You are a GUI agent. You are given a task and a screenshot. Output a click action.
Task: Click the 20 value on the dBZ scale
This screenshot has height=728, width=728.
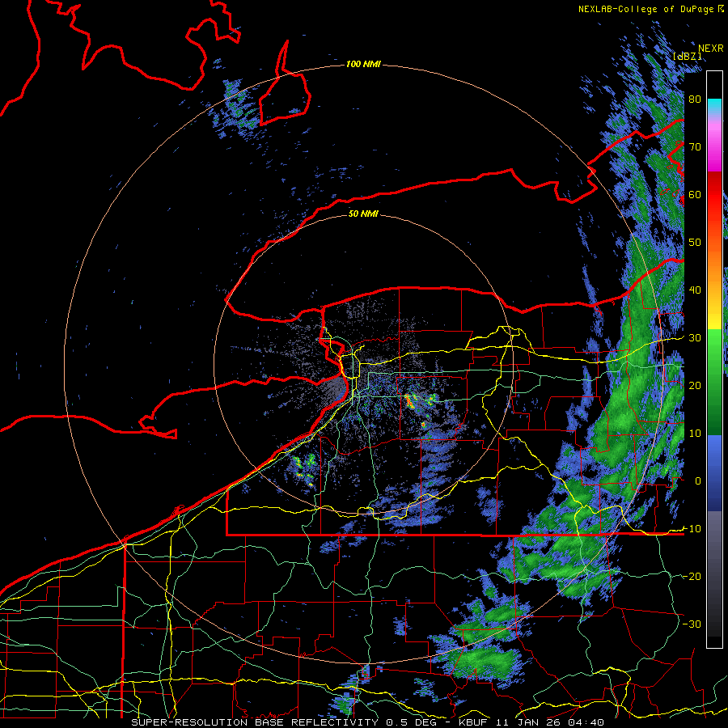click(695, 386)
